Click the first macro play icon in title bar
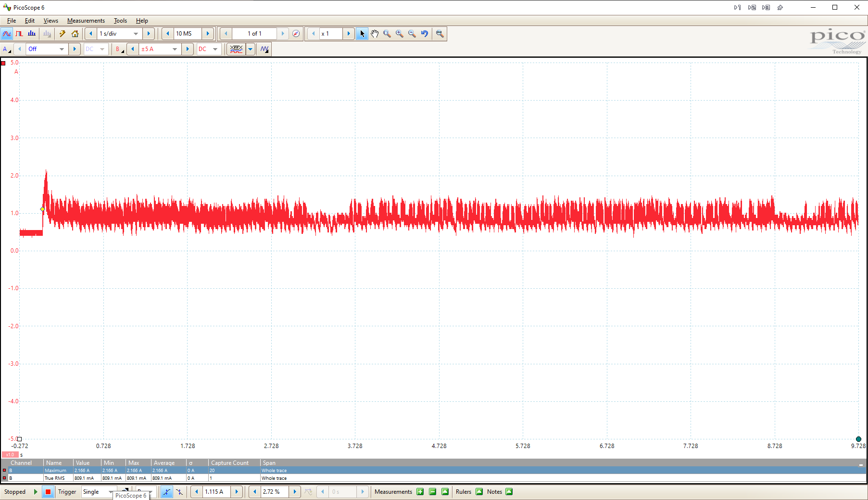868x500 pixels. tap(737, 8)
